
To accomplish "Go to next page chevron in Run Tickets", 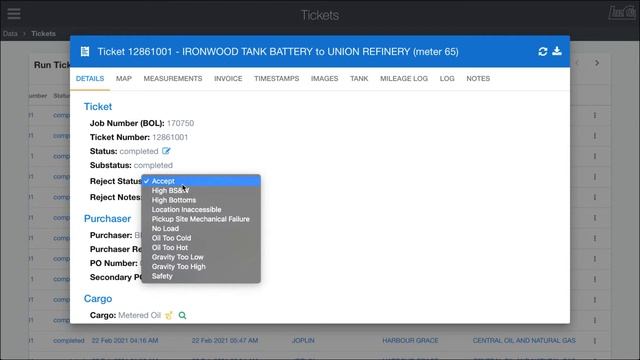I will (597, 63).
